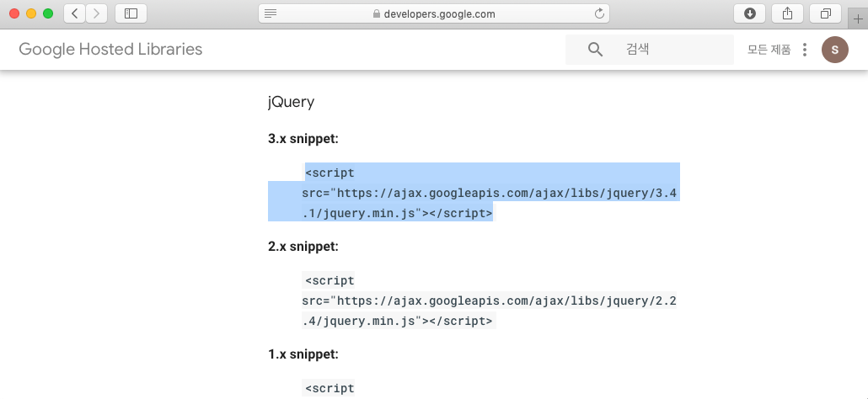Image resolution: width=868 pixels, height=399 pixels.
Task: Click the jquery/2.2 script source line
Action: [x=490, y=301]
